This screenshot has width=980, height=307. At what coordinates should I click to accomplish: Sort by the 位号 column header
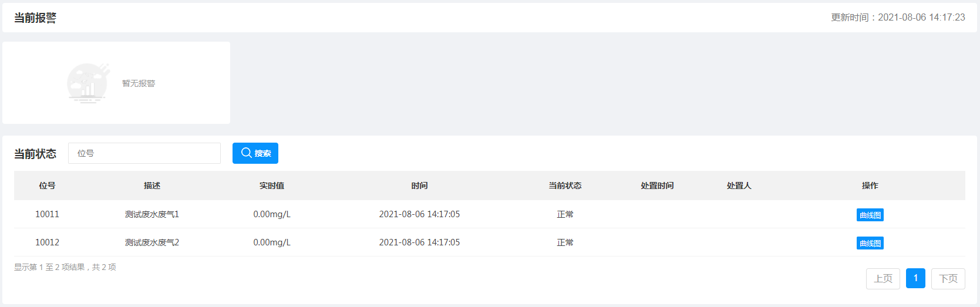click(x=48, y=185)
